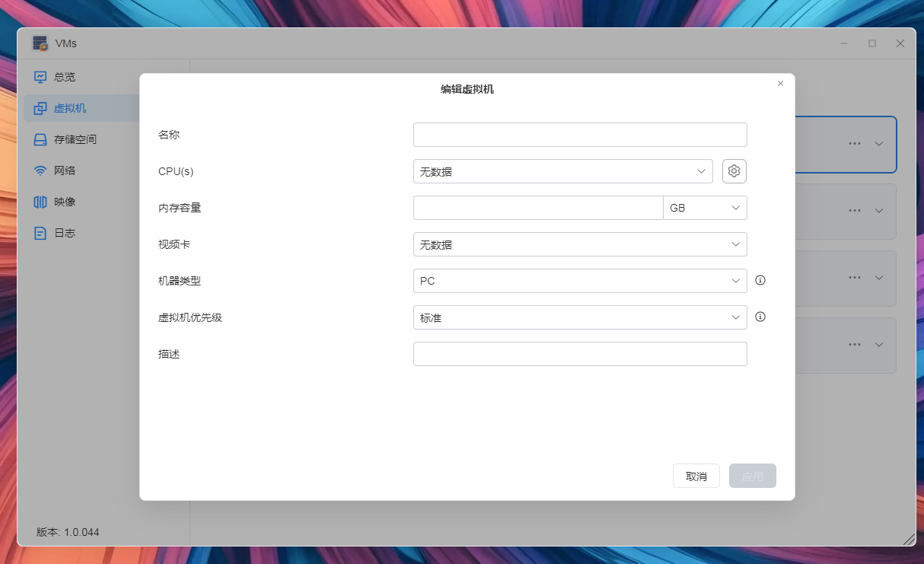Show machine type info tooltip icon
924x564 pixels.
760,280
